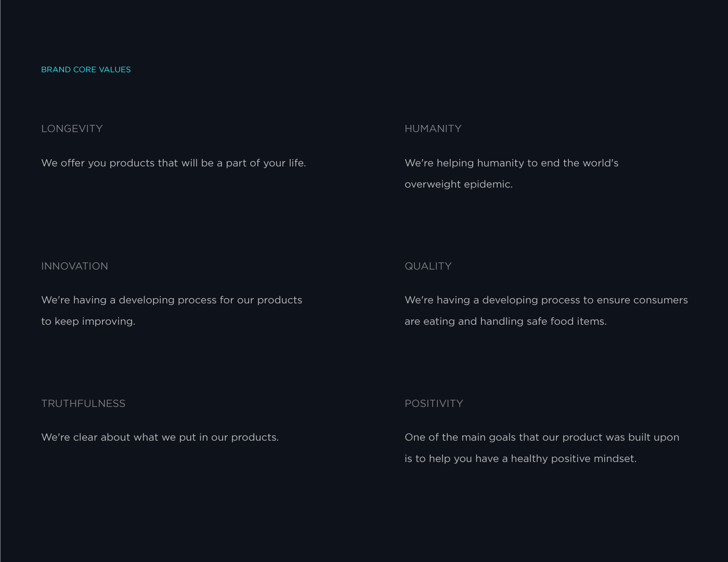This screenshot has height=562, width=728.
Task: Click the line starting "One of the main goals"
Action: click(x=542, y=438)
